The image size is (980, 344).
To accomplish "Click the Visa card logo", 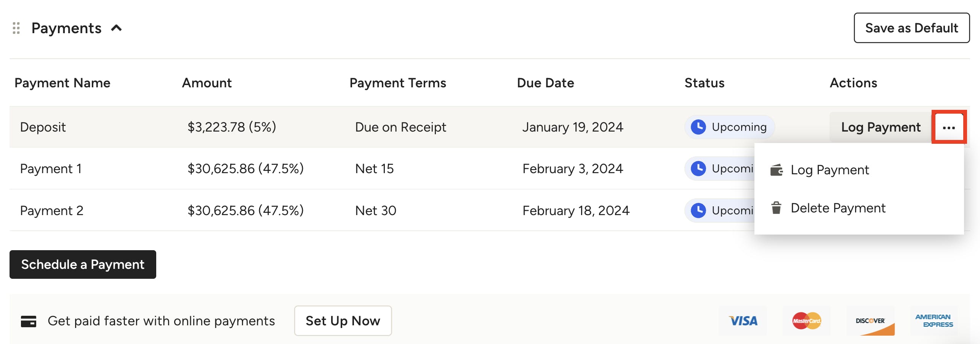I will click(743, 321).
